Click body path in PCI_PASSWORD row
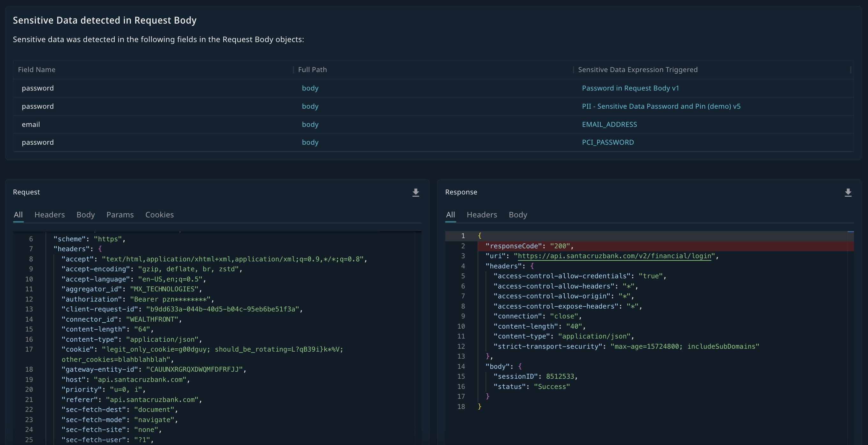Viewport: 868px width, 445px height. tap(310, 142)
